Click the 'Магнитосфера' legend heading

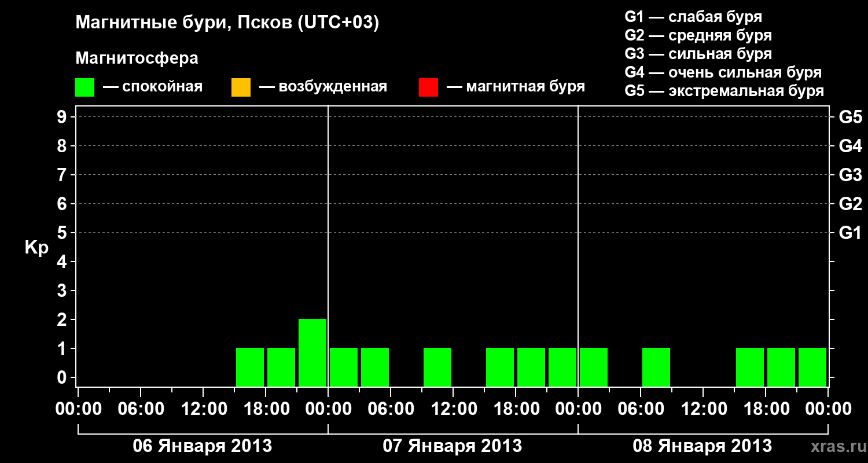tap(137, 58)
